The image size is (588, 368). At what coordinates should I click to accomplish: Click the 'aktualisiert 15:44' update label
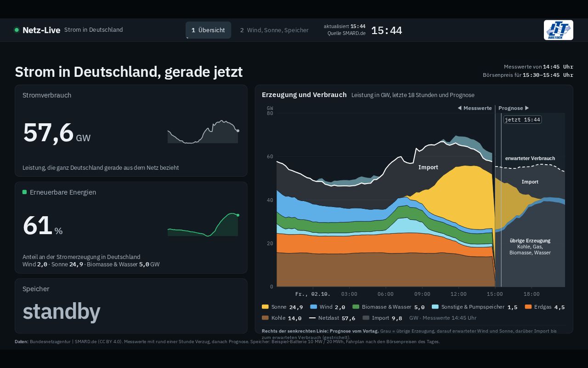click(345, 26)
